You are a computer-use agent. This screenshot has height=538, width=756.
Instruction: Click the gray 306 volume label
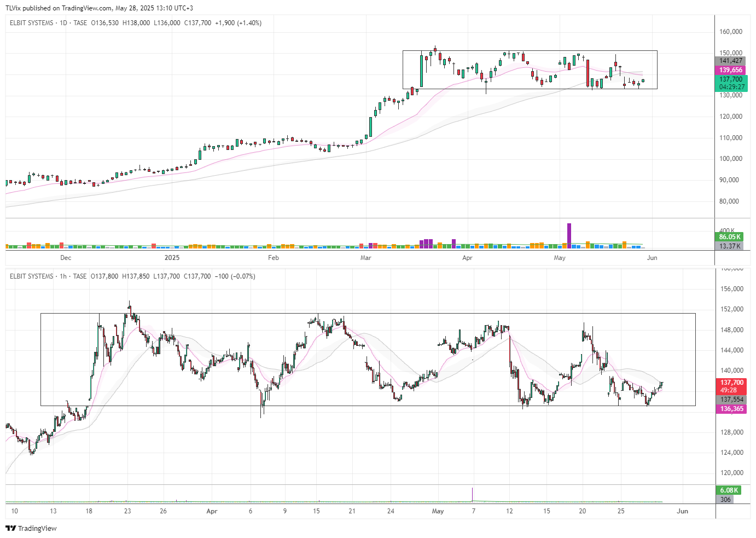(726, 499)
